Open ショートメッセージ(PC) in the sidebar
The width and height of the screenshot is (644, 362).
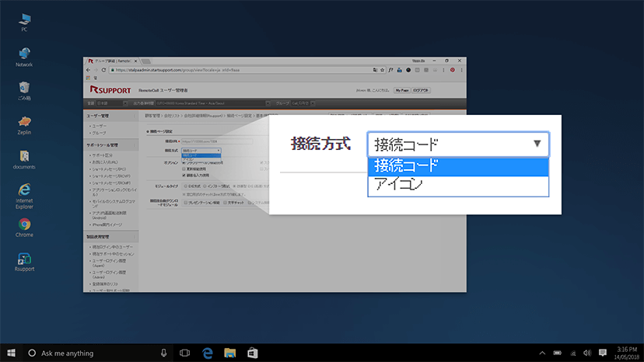(x=109, y=169)
